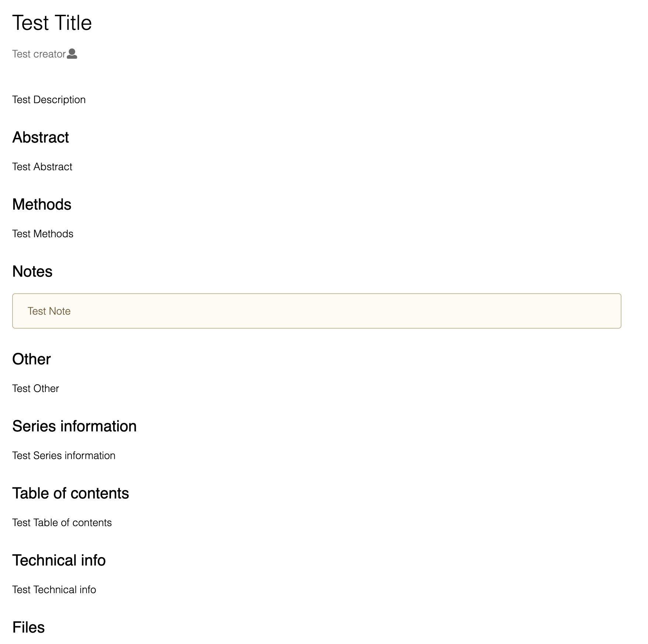This screenshot has width=648, height=644.
Task: Select the Test Technical info text
Action: (x=54, y=590)
